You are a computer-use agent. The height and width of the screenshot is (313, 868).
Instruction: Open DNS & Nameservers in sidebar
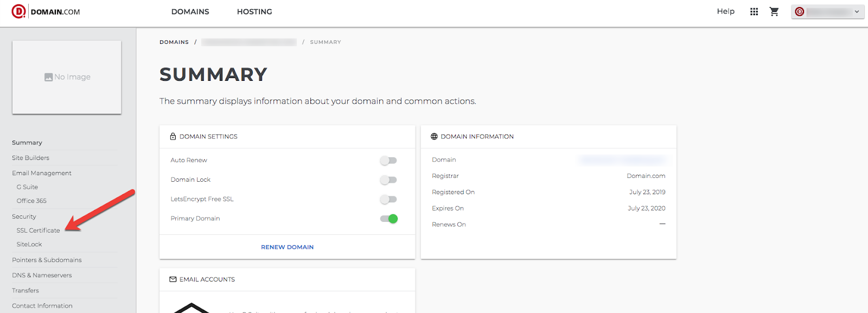point(42,275)
